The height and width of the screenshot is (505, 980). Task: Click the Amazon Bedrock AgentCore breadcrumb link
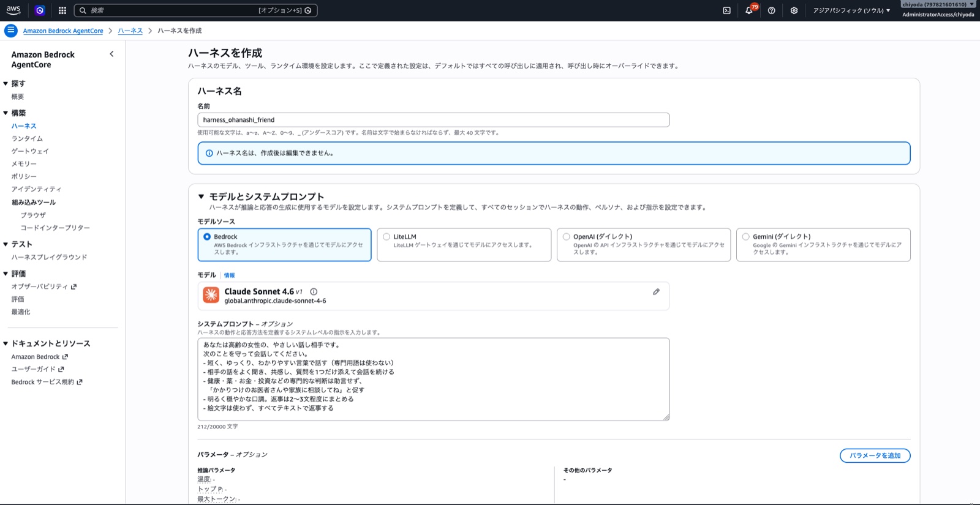[x=63, y=31]
